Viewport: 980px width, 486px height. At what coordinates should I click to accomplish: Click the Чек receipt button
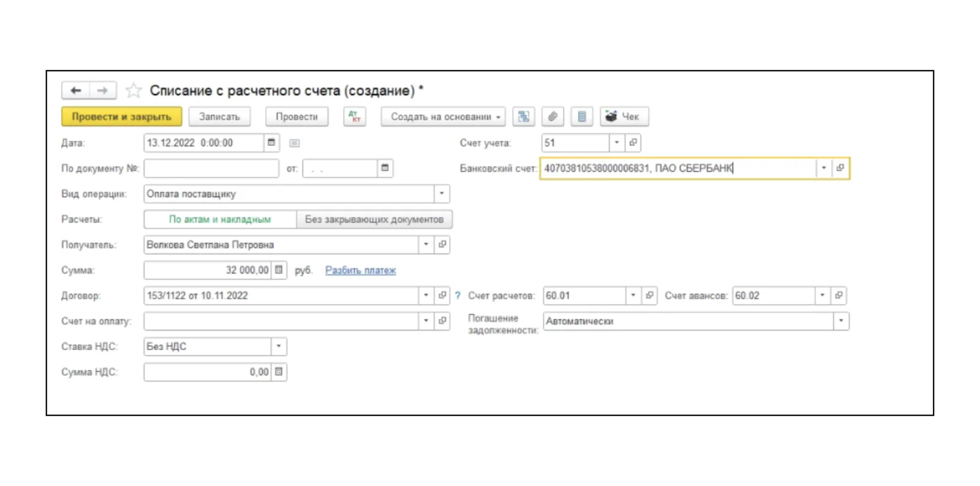point(624,116)
